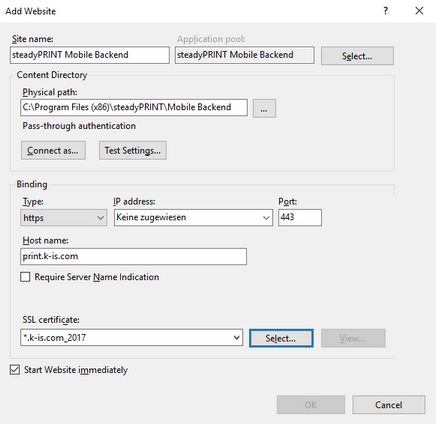Uncheck Start Website immediately
The width and height of the screenshot is (436, 424).
coord(15,370)
